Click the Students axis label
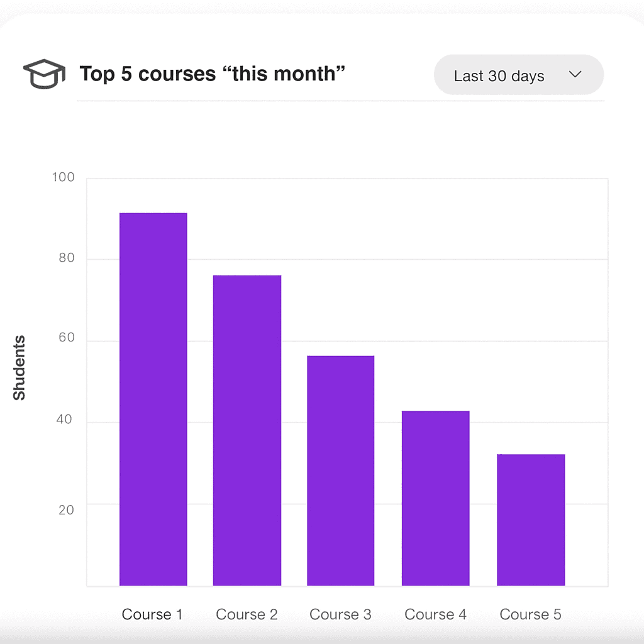Viewport: 644px width, 644px height. click(21, 365)
